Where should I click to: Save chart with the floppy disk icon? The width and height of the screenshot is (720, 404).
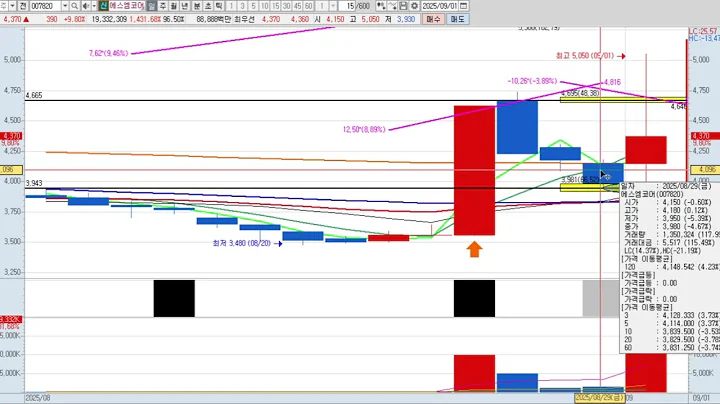coord(403,6)
